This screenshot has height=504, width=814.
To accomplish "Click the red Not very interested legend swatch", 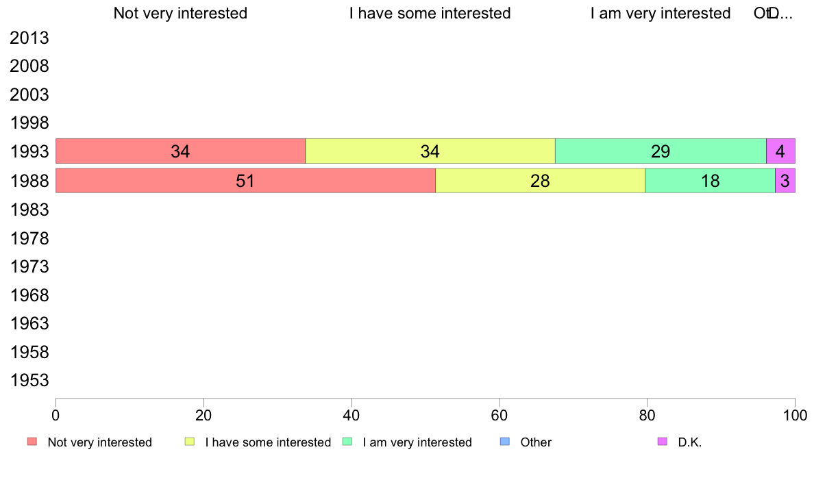I will 32,442.
